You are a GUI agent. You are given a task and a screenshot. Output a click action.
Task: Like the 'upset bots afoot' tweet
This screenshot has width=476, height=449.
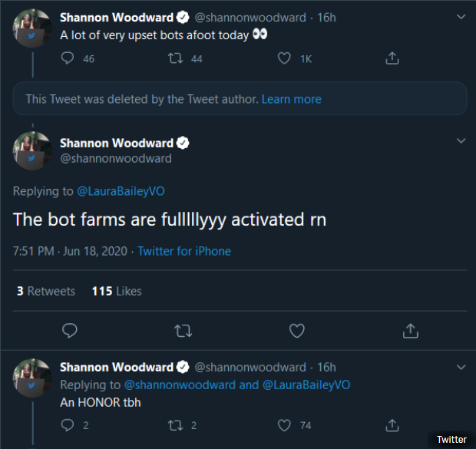pos(285,58)
